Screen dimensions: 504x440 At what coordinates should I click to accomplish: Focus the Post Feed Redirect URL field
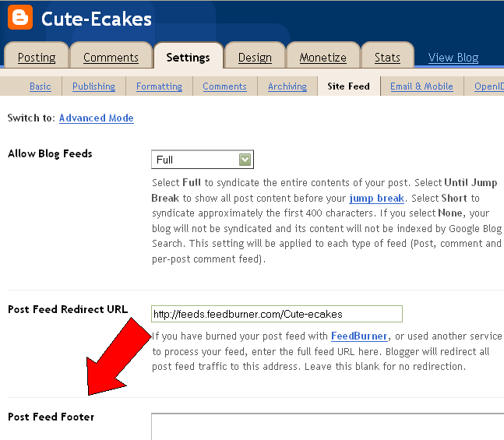click(277, 314)
